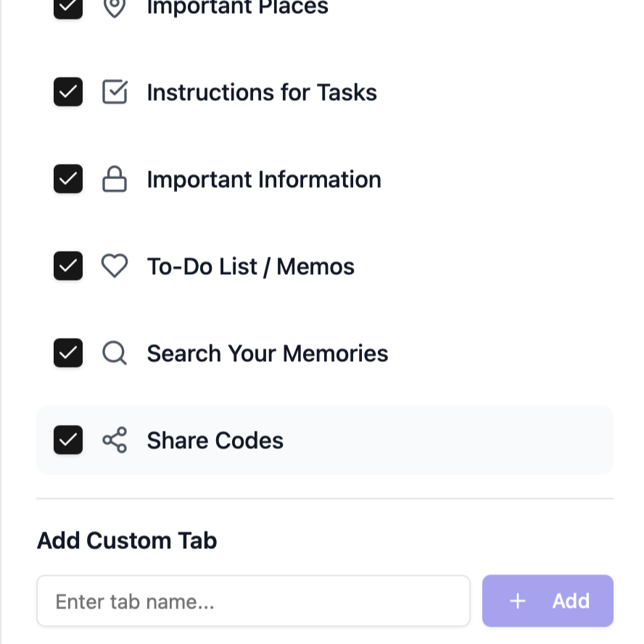Screen dimensions: 644x644
Task: Uncheck the Search Your Memories checkbox
Action: [x=68, y=353]
